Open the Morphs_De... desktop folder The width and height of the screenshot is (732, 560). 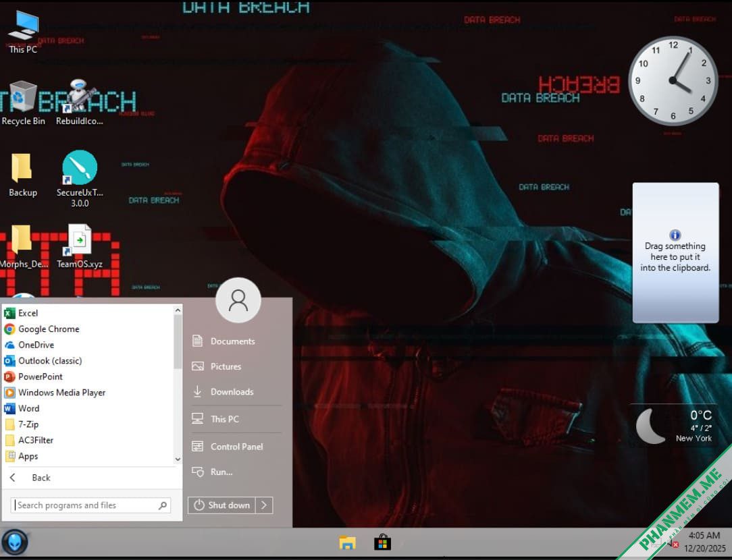24,247
